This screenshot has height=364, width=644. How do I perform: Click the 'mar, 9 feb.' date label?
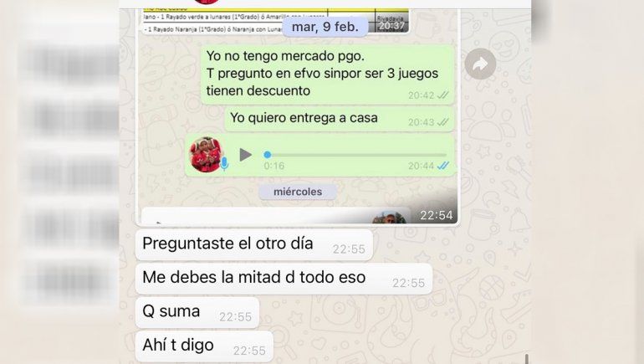[325, 27]
